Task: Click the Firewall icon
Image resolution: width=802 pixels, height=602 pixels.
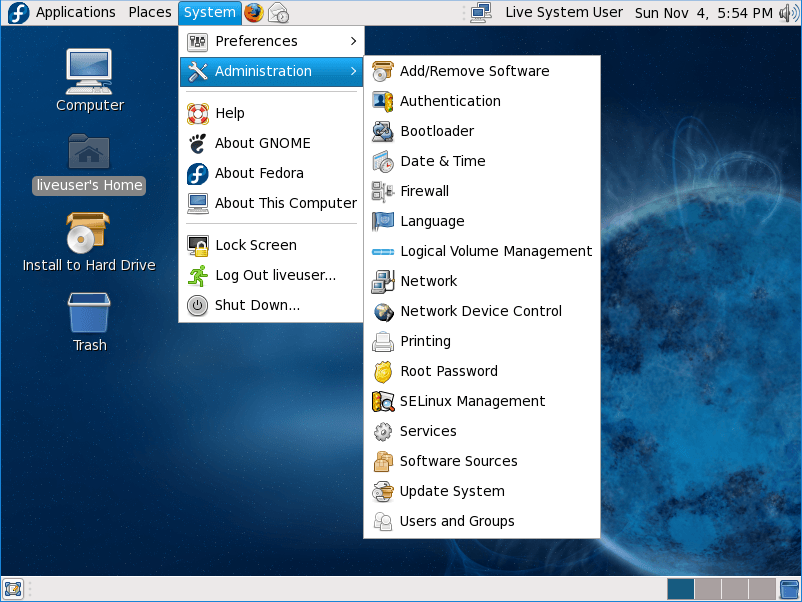Action: click(x=383, y=191)
